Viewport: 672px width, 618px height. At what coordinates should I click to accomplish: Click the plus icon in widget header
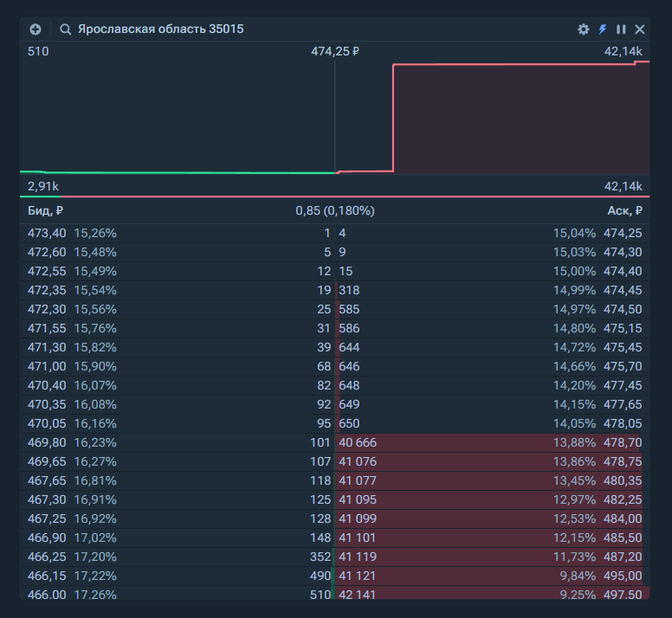coord(36,29)
